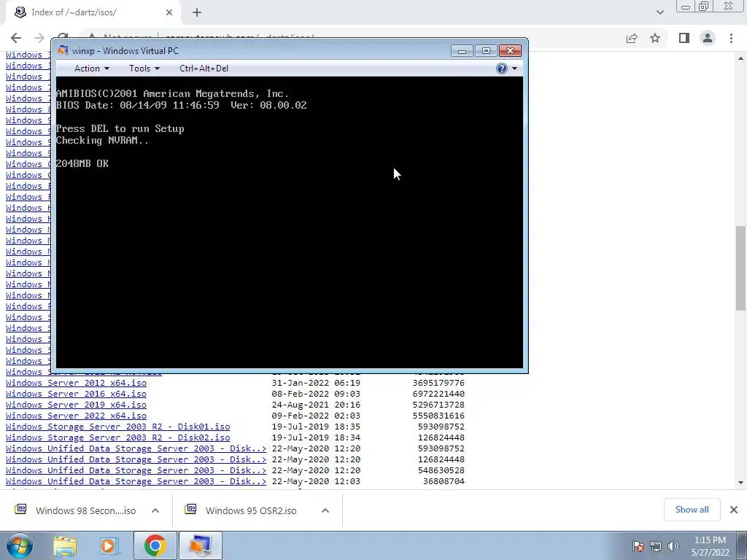Viewport: 747px width, 560px height.
Task: Switch to Windows Virtual PC on the taskbar
Action: (200, 545)
